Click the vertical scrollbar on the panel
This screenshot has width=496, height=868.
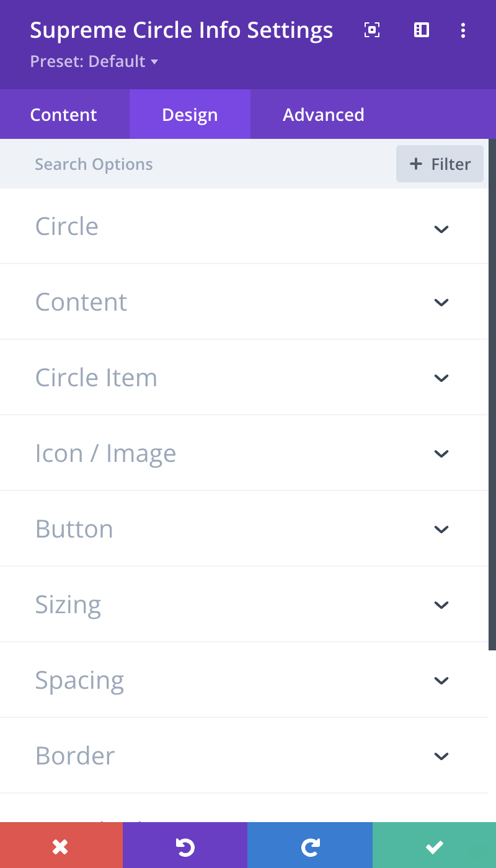click(x=492, y=394)
